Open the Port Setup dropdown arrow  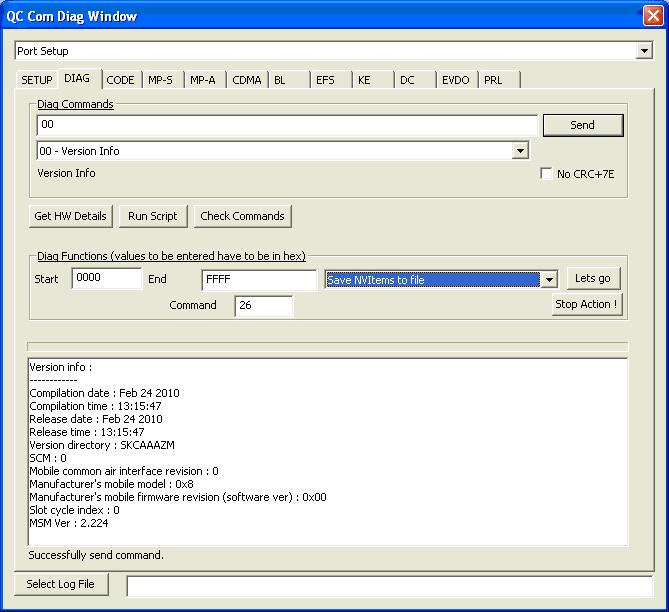pyautogui.click(x=644, y=51)
